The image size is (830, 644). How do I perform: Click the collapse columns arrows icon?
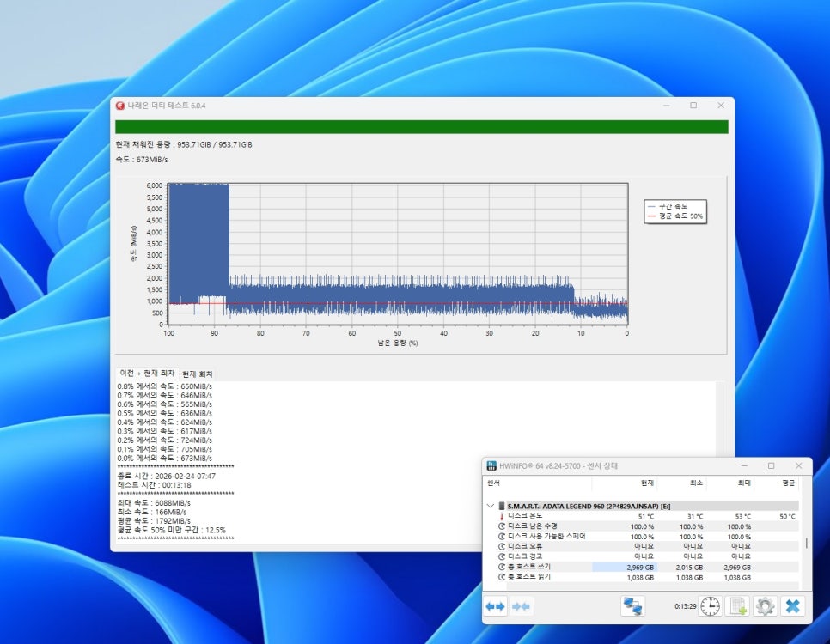[x=522, y=606]
